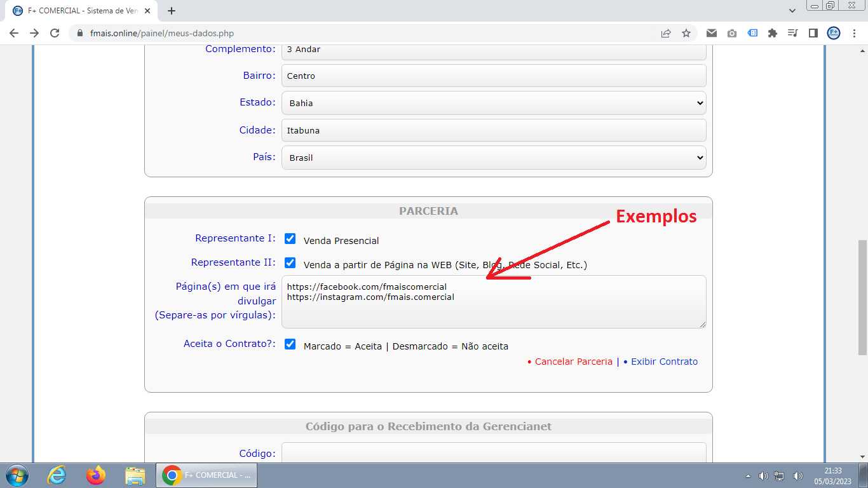
Task: Click the Cancelar Parceria link
Action: coord(573,362)
